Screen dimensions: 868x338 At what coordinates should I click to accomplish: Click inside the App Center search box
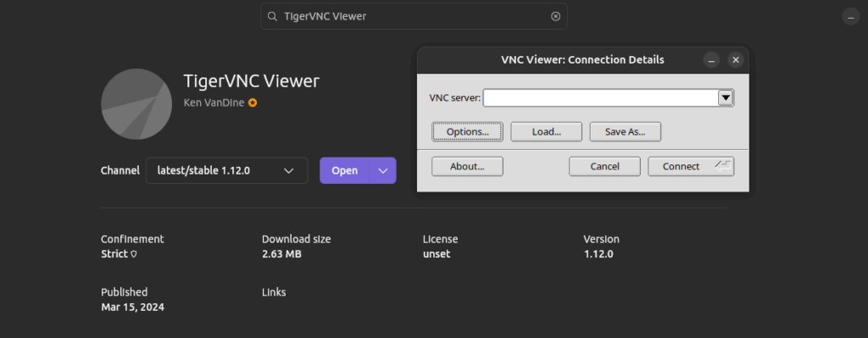point(414,17)
